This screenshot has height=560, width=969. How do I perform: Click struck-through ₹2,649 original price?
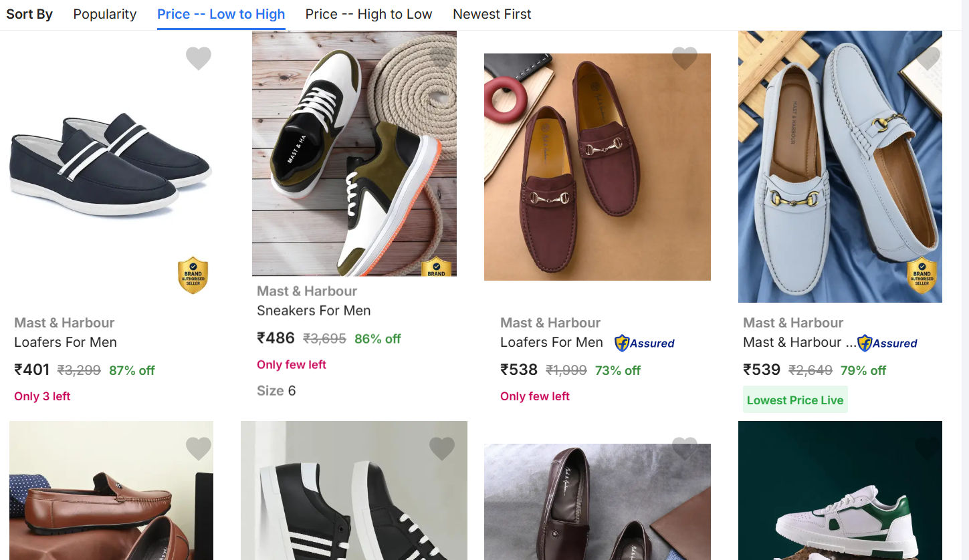point(811,370)
